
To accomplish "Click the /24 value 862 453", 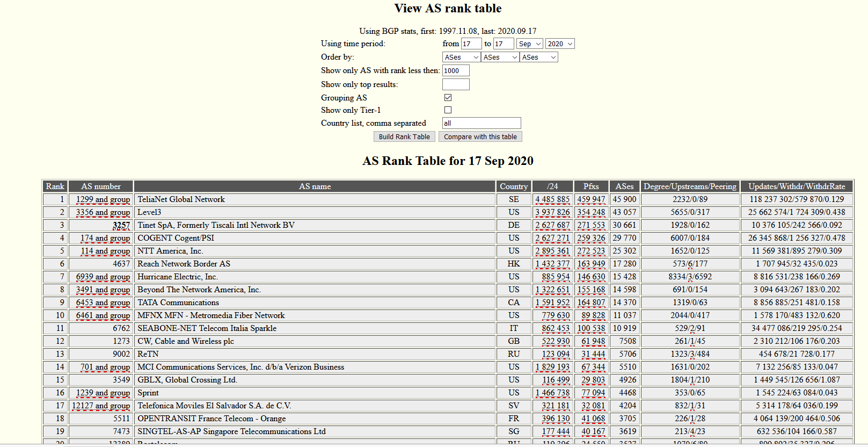I will [x=556, y=328].
